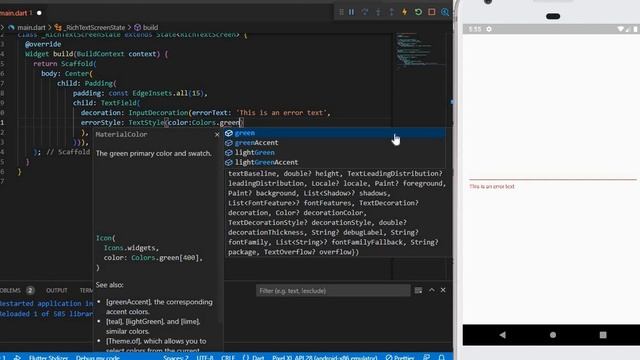Choose the green autocomplete suggestion

pyautogui.click(x=334, y=133)
